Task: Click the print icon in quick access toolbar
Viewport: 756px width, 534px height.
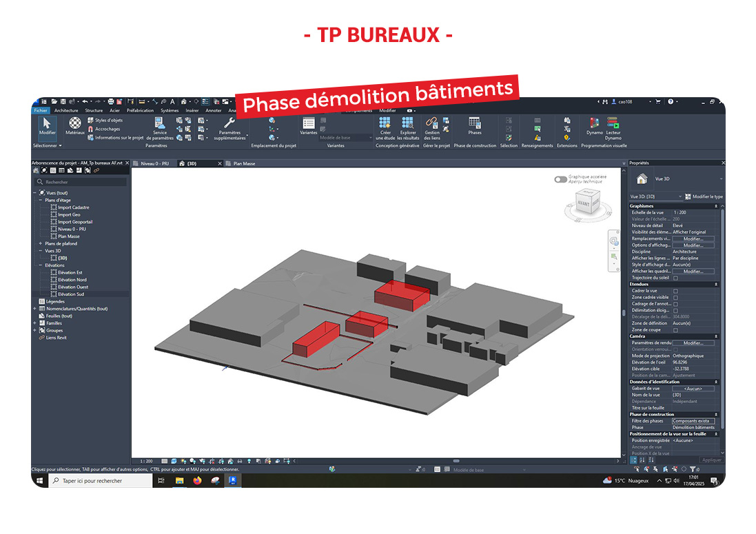Action: pyautogui.click(x=111, y=102)
